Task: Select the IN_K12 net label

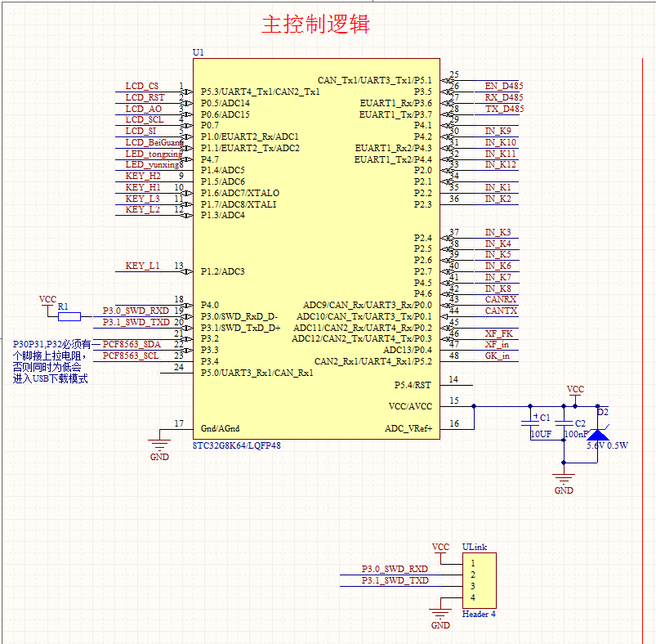Action: 500,164
